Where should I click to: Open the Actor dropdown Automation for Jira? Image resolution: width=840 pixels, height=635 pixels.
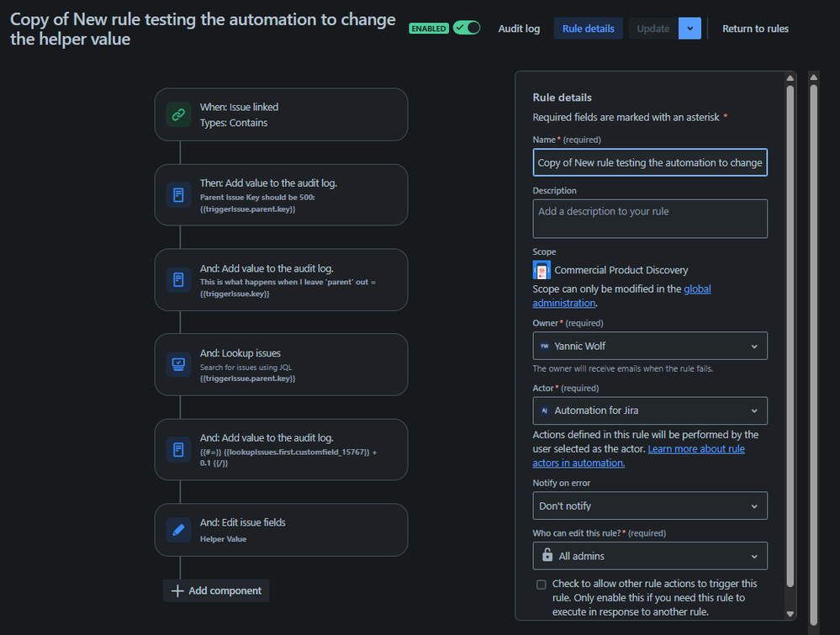tap(650, 410)
